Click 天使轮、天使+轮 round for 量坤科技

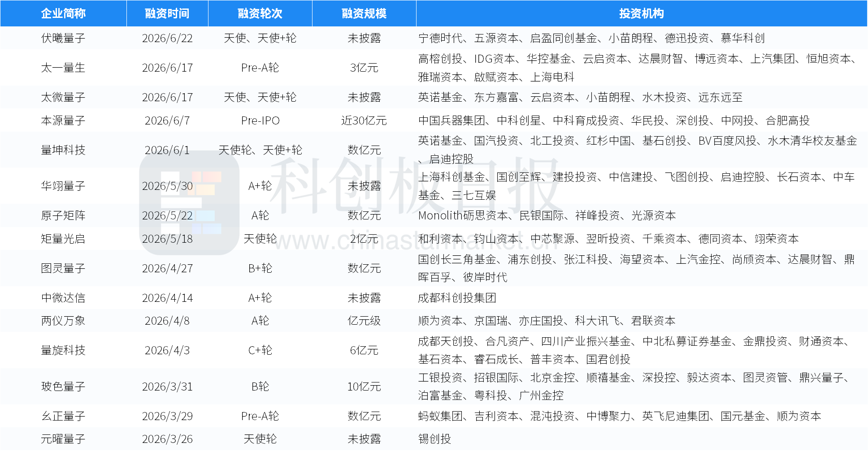(x=260, y=150)
